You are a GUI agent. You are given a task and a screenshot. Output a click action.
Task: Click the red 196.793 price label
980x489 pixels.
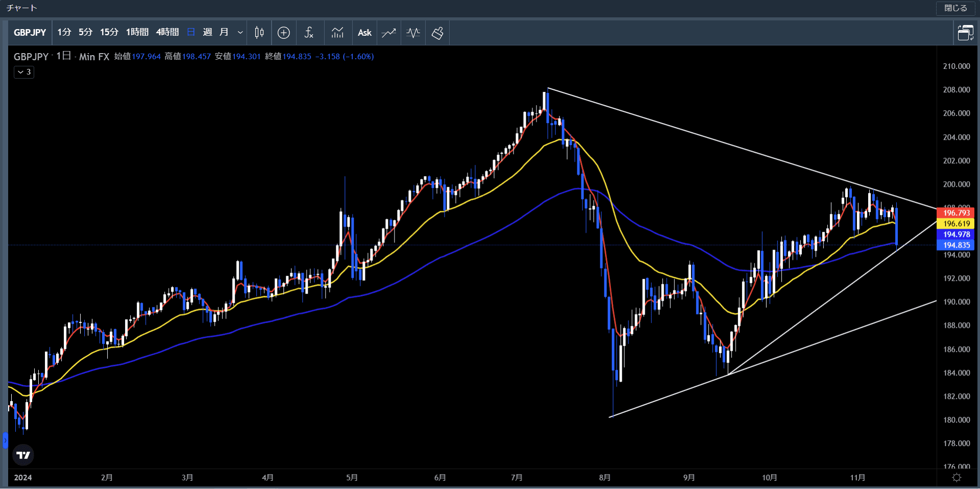[x=956, y=213]
